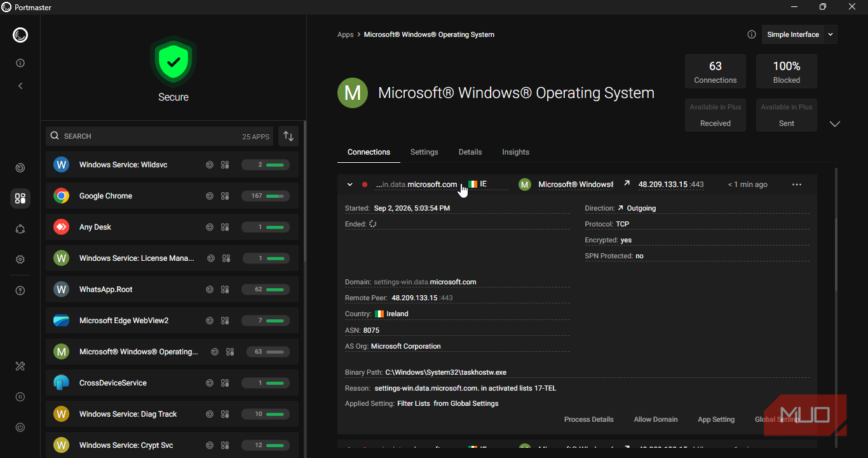This screenshot has width=868, height=458.
Task: Open the sidebar info icon below the logo
Action: pyautogui.click(x=20, y=63)
